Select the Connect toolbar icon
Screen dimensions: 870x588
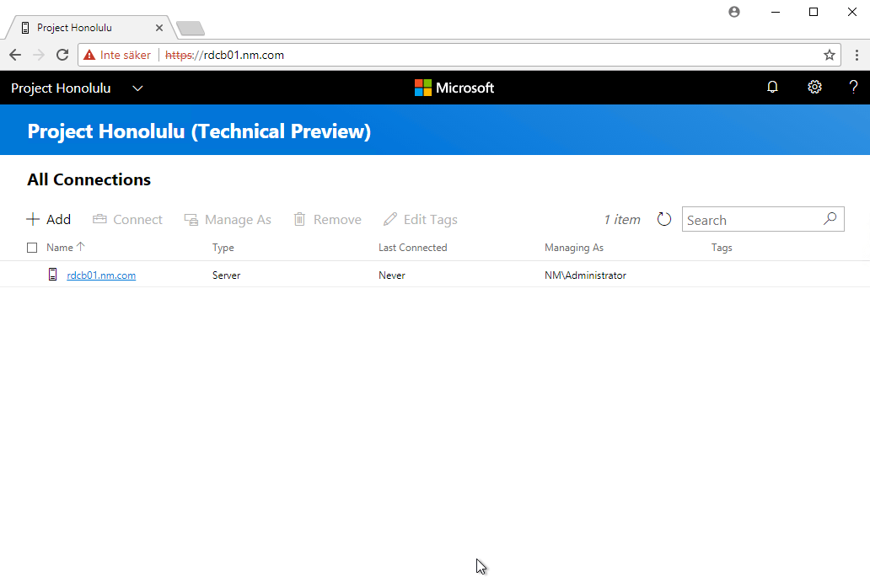point(99,219)
